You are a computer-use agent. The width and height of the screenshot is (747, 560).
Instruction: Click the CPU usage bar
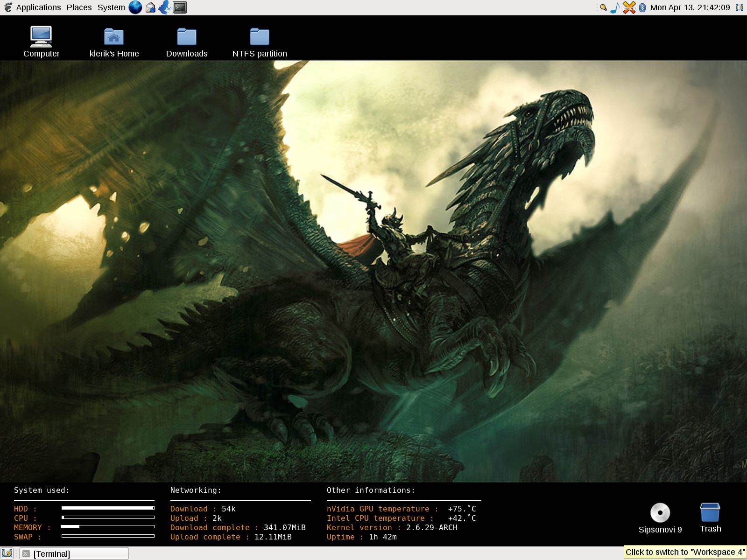pos(108,517)
